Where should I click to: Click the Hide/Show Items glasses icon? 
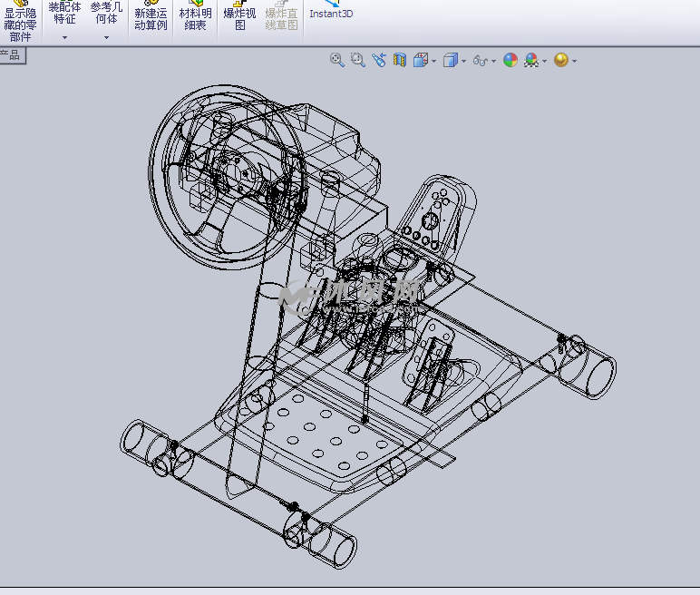[481, 60]
